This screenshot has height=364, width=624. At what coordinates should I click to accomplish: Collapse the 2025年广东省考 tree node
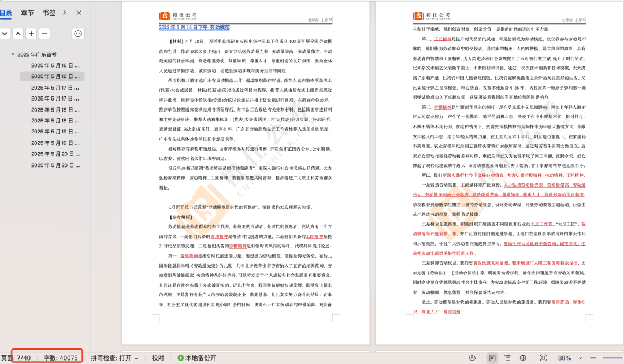pos(13,54)
